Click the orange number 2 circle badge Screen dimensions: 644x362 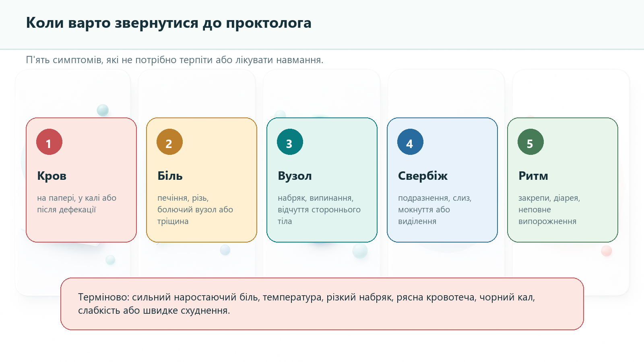(169, 142)
